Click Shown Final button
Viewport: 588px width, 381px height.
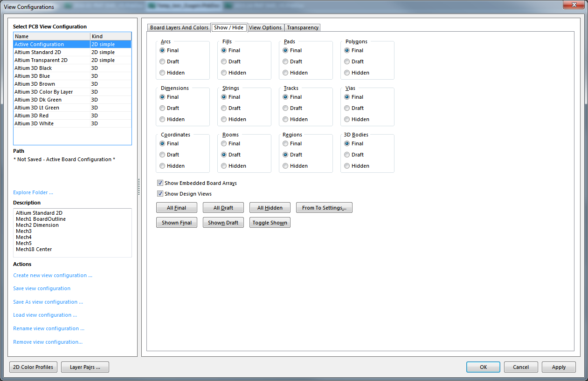click(177, 223)
